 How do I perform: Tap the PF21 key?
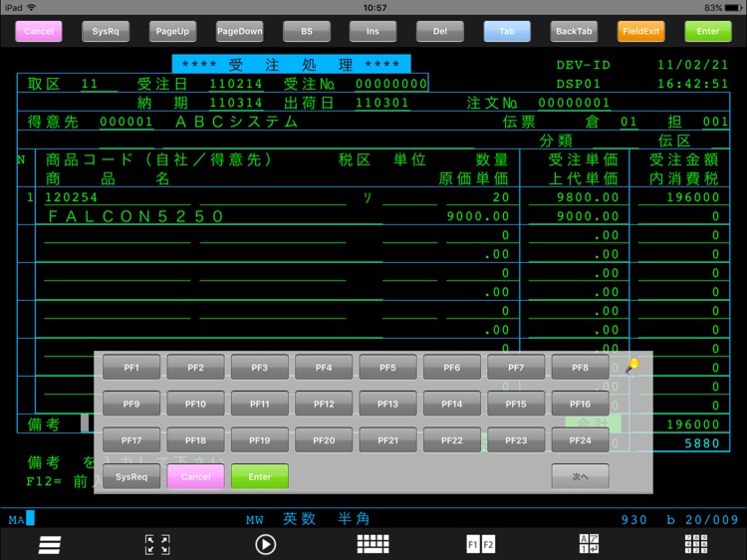387,440
